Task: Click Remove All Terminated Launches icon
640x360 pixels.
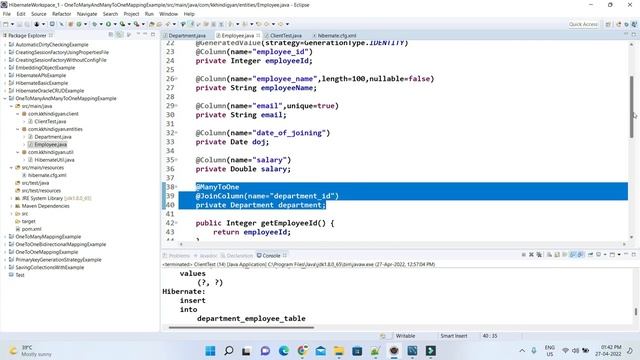Action: pos(539,255)
